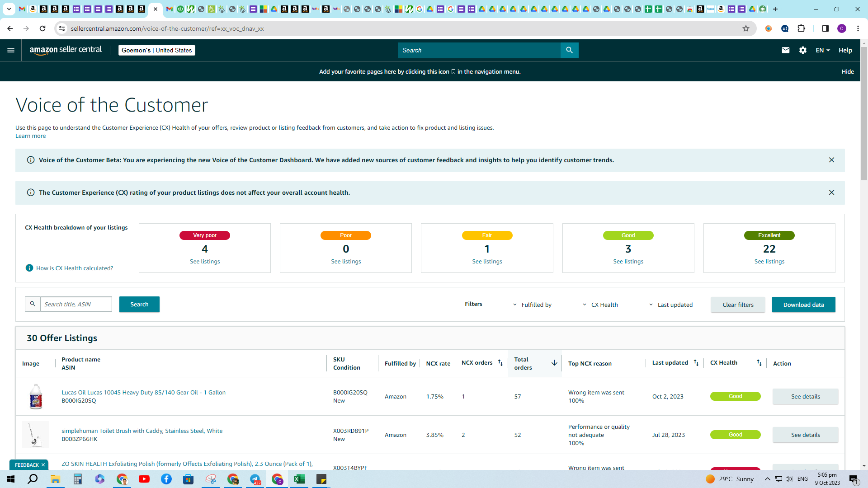Click the page vertical scrollbar
Viewport: 868px width, 488px height.
864,113
